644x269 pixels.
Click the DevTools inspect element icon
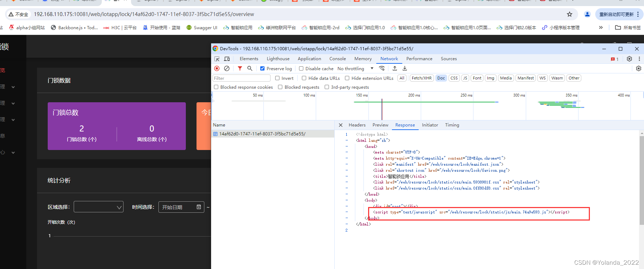(217, 59)
